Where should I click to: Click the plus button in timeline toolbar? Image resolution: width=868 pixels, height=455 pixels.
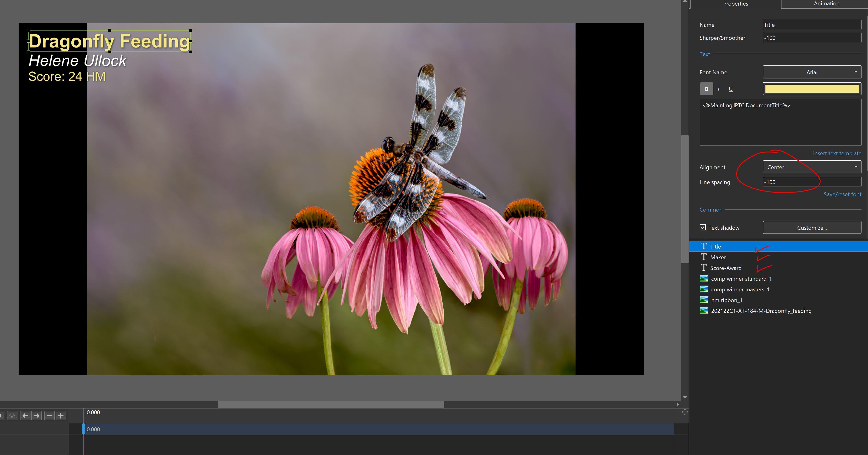(x=61, y=415)
